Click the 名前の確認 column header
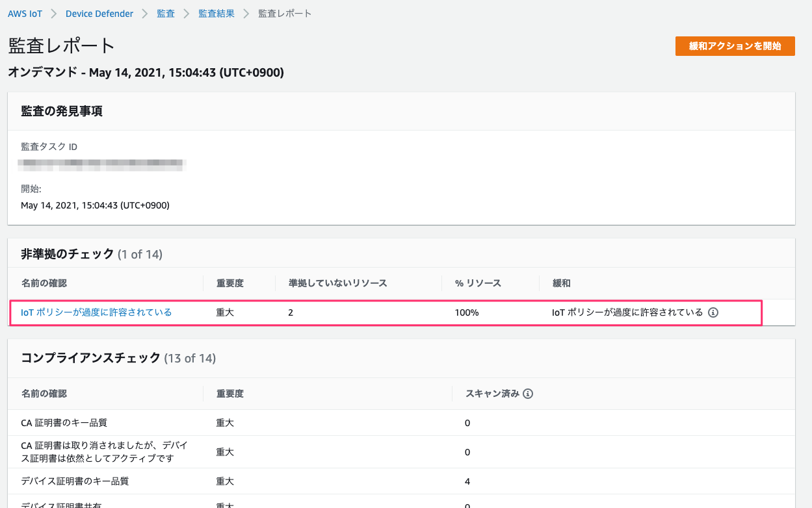 [47, 283]
